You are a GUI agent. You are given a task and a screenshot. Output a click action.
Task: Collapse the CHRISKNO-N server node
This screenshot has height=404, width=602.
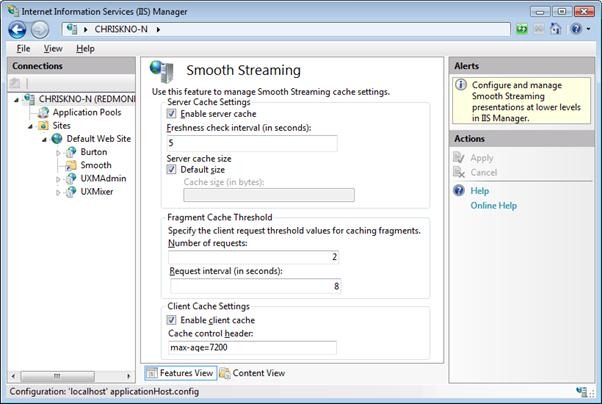[17, 100]
